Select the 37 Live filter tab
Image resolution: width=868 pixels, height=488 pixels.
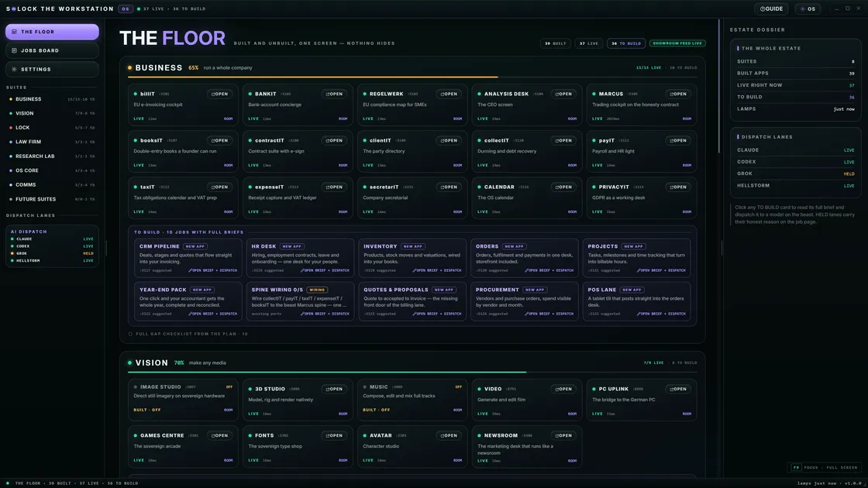589,43
